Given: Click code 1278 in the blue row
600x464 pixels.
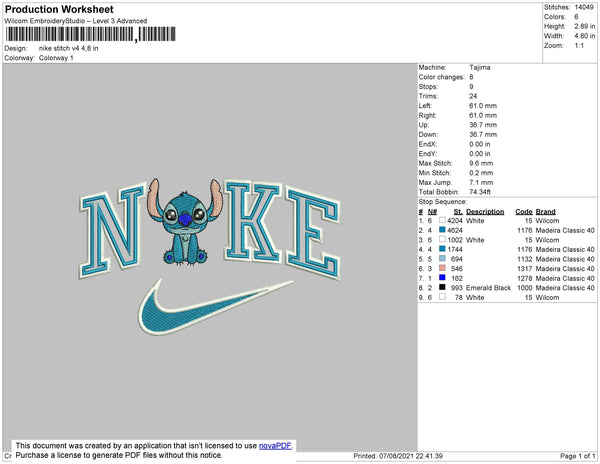Looking at the screenshot, I should coord(525,278).
